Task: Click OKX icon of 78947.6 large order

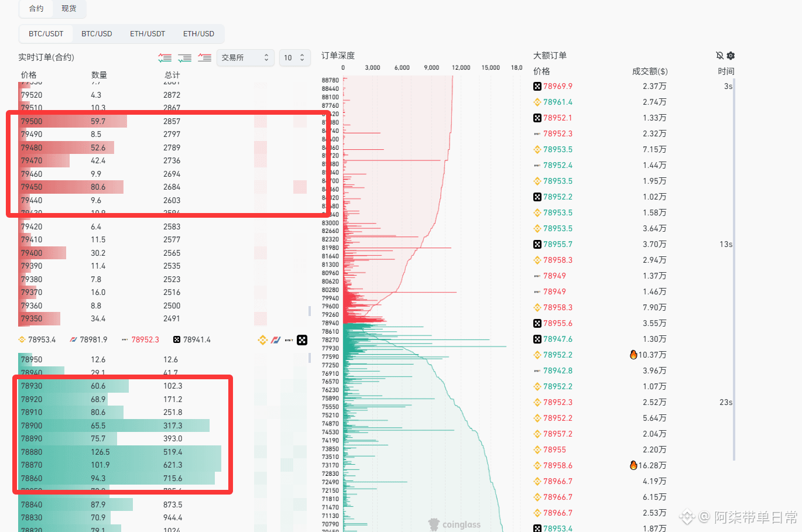Action: [537, 339]
